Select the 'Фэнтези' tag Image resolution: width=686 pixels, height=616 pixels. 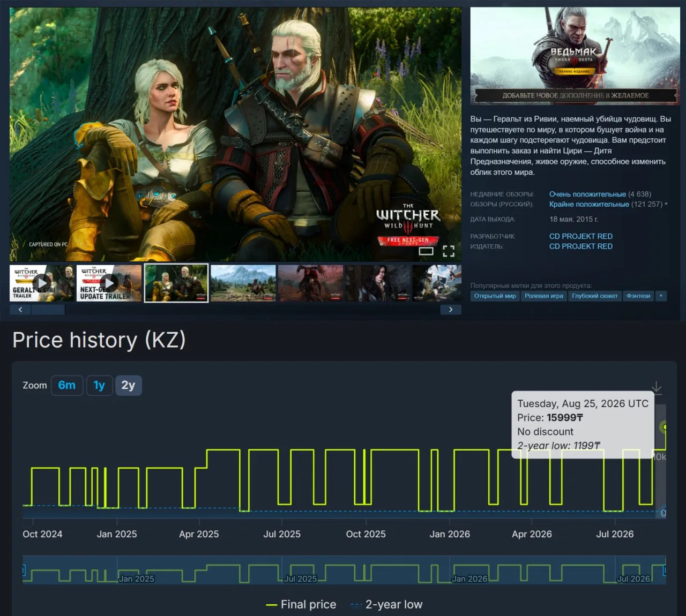click(638, 296)
